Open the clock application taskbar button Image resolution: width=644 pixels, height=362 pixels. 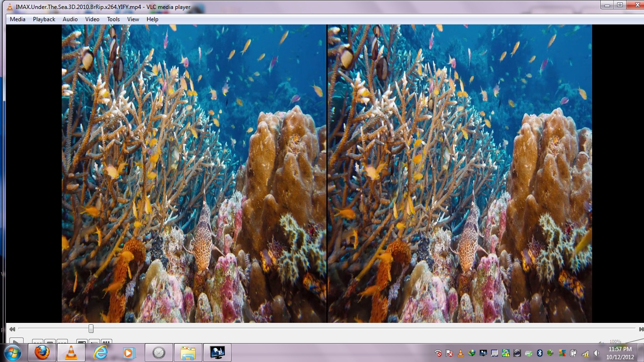point(159,353)
